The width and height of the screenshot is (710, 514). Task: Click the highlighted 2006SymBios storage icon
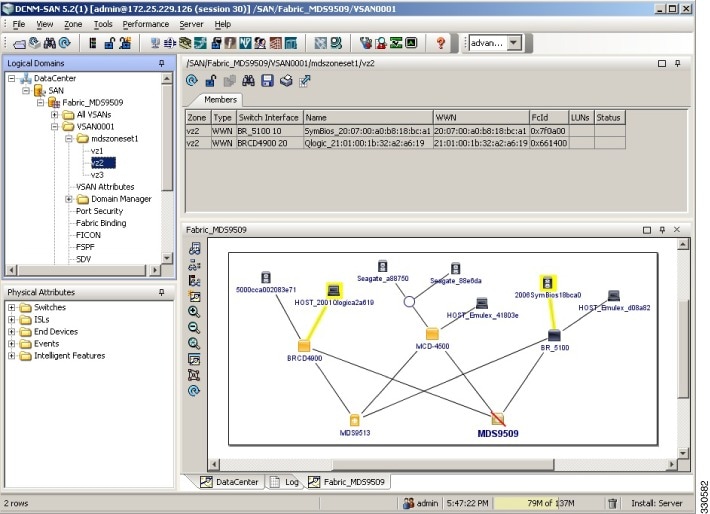[547, 283]
